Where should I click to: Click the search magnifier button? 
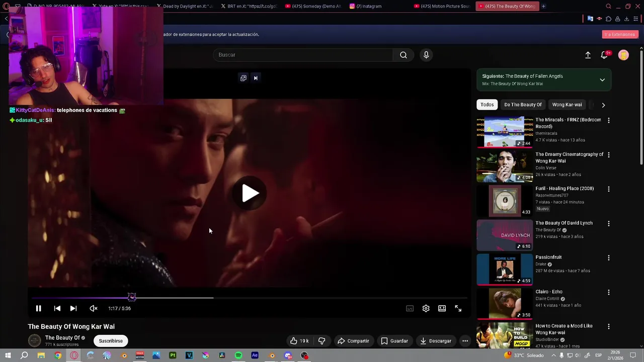point(404,55)
